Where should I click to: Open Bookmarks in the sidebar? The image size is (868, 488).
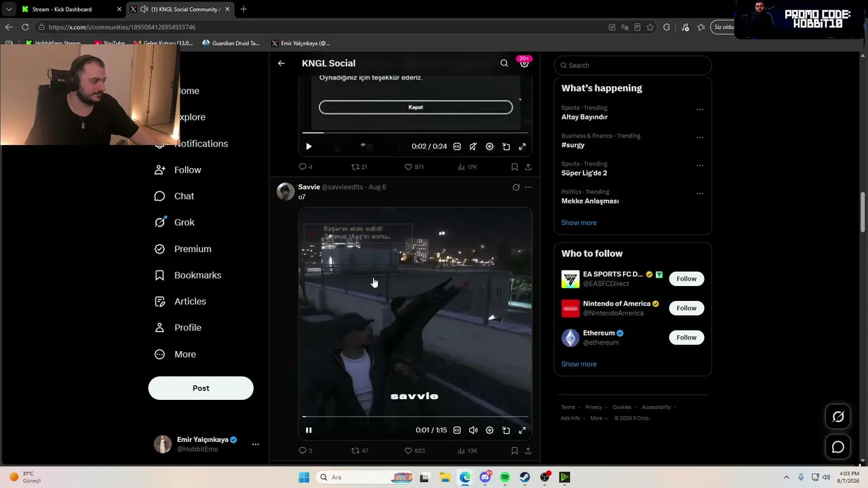click(x=188, y=275)
